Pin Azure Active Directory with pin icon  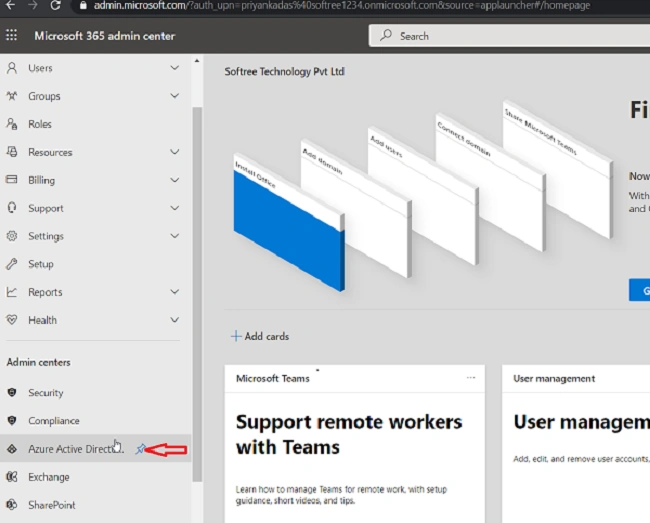[140, 449]
